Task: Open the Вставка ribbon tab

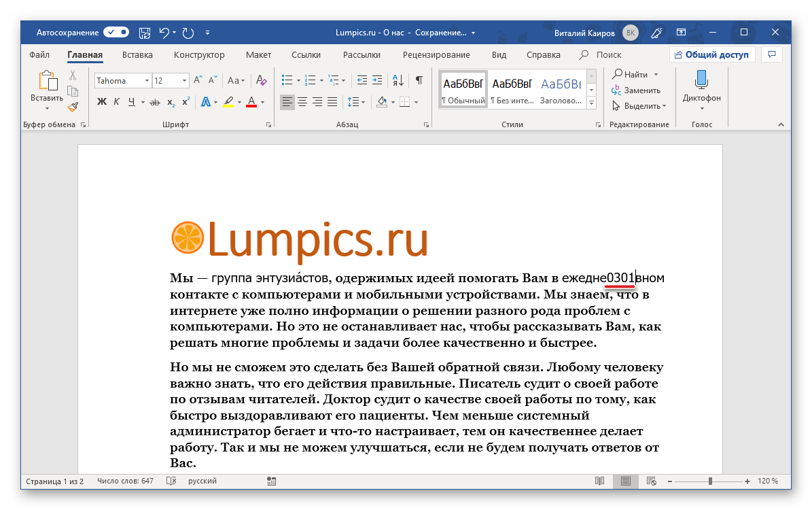Action: coord(137,55)
